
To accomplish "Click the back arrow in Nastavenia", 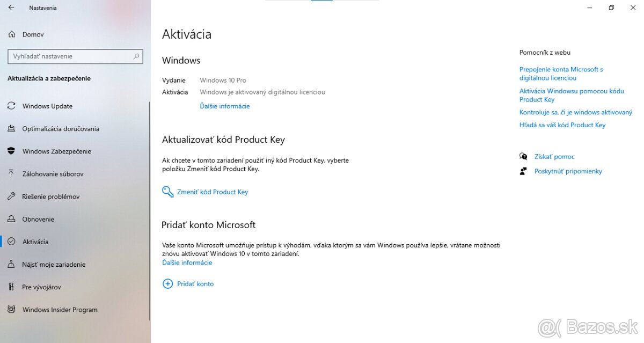I will tap(11, 8).
